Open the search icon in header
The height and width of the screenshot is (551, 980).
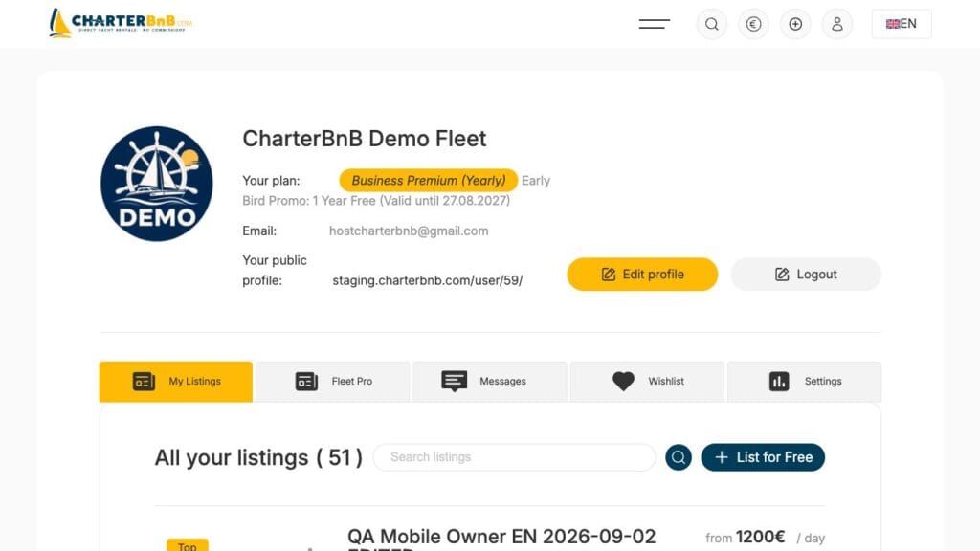pyautogui.click(x=712, y=24)
